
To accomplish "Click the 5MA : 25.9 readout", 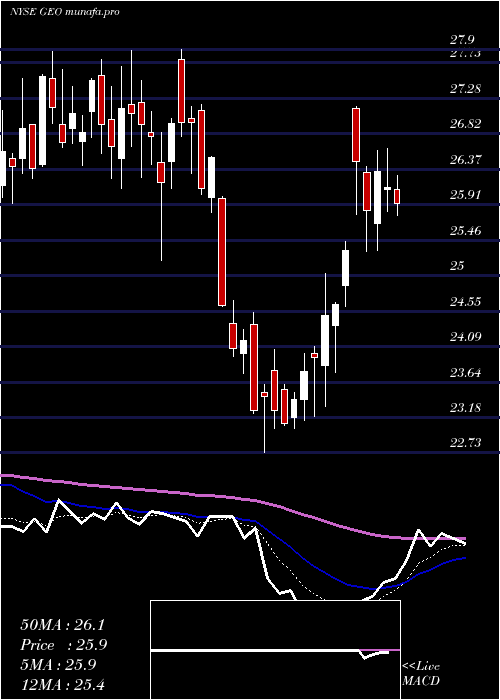I will click(58, 665).
